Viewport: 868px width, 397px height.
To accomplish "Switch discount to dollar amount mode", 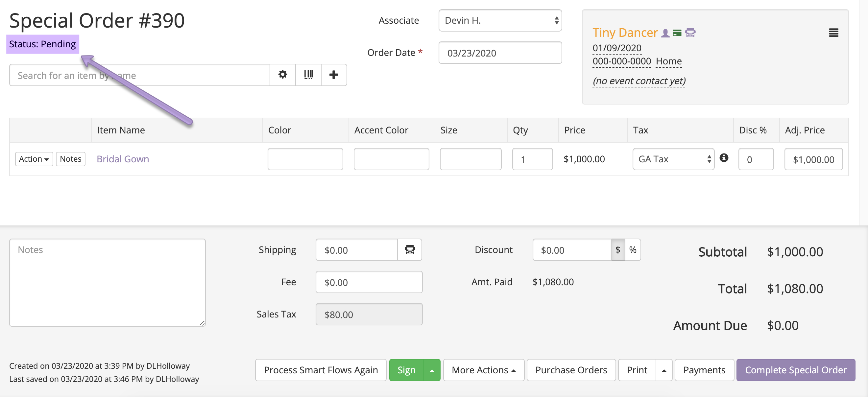I will [x=618, y=250].
